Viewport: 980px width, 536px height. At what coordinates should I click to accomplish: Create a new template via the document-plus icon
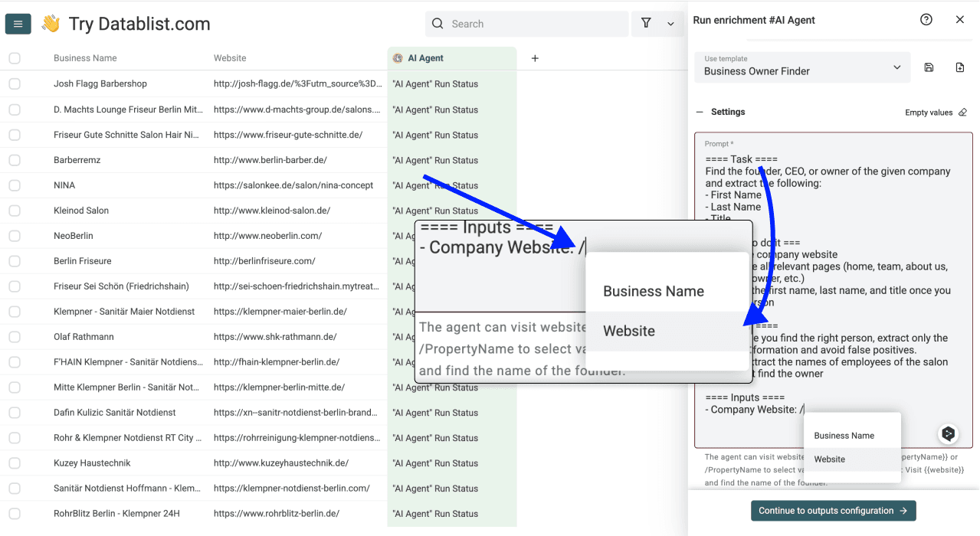[x=959, y=67]
